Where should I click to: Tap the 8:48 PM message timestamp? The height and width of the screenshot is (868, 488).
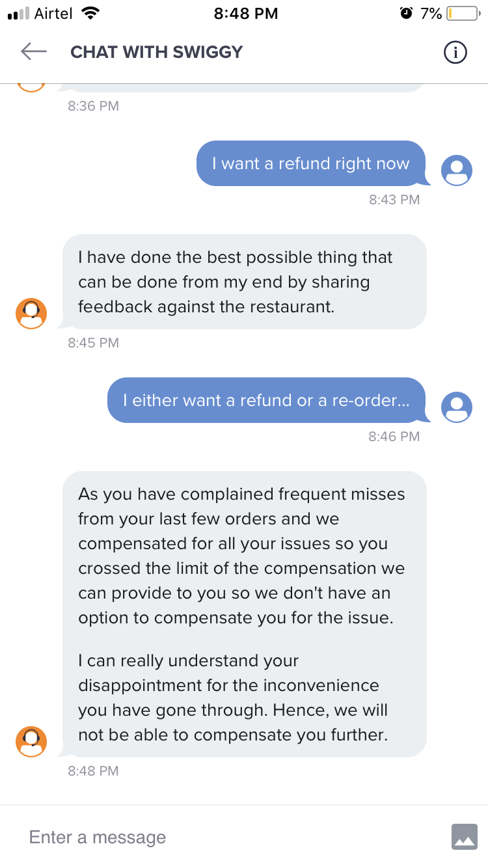pos(93,771)
